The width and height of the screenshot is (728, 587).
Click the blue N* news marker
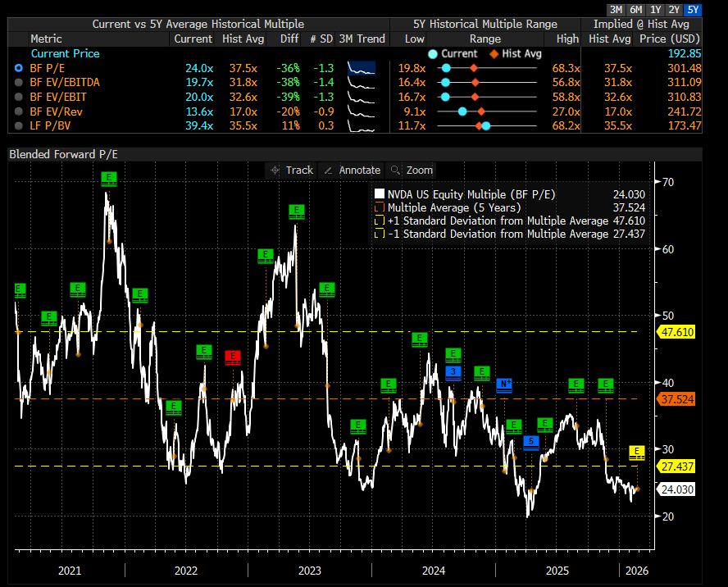[x=504, y=385]
